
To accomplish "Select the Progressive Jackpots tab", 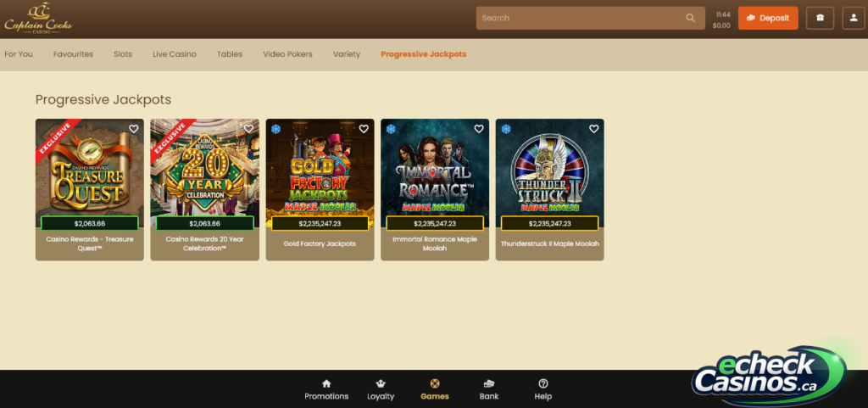I will tap(424, 54).
